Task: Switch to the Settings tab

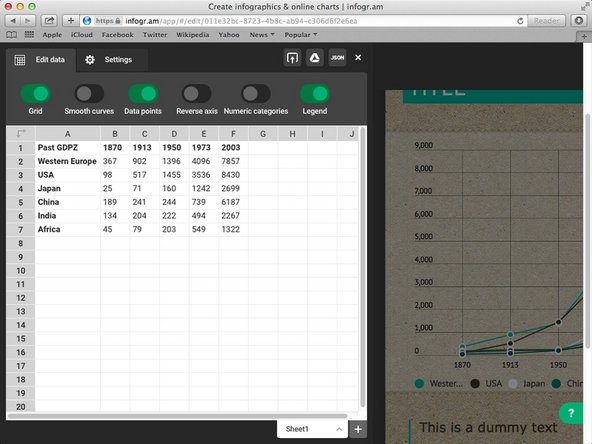Action: 111,60
